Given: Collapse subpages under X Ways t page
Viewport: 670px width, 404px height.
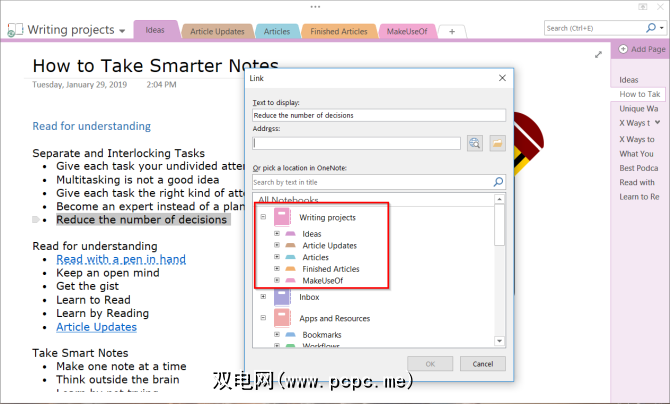Looking at the screenshot, I should click(657, 123).
